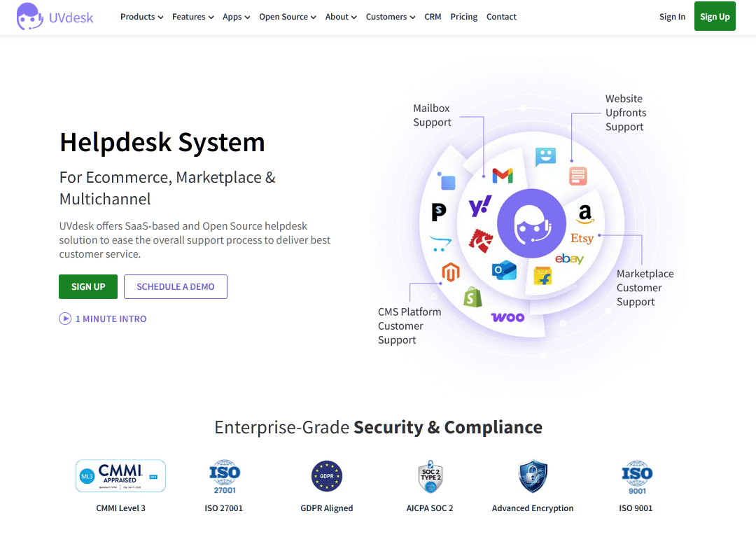The image size is (756, 544).
Task: Click the OpenCart shopping cart icon
Action: point(441,244)
